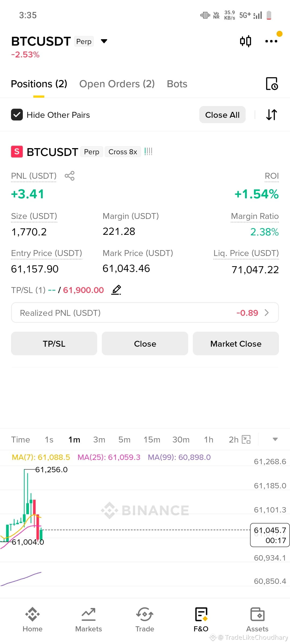The width and height of the screenshot is (290, 644).
Task: Toggle chart fullscreen layout icon
Action: [246, 440]
